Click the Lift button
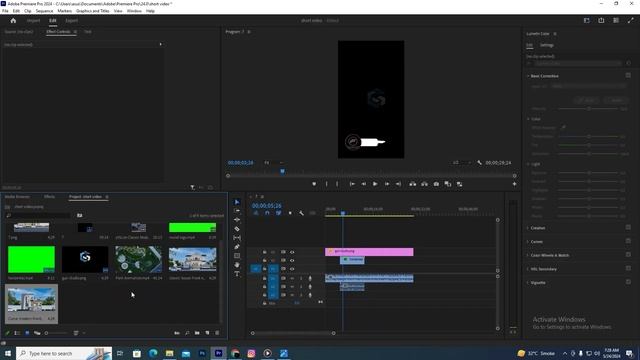640x360 pixels. point(413,184)
